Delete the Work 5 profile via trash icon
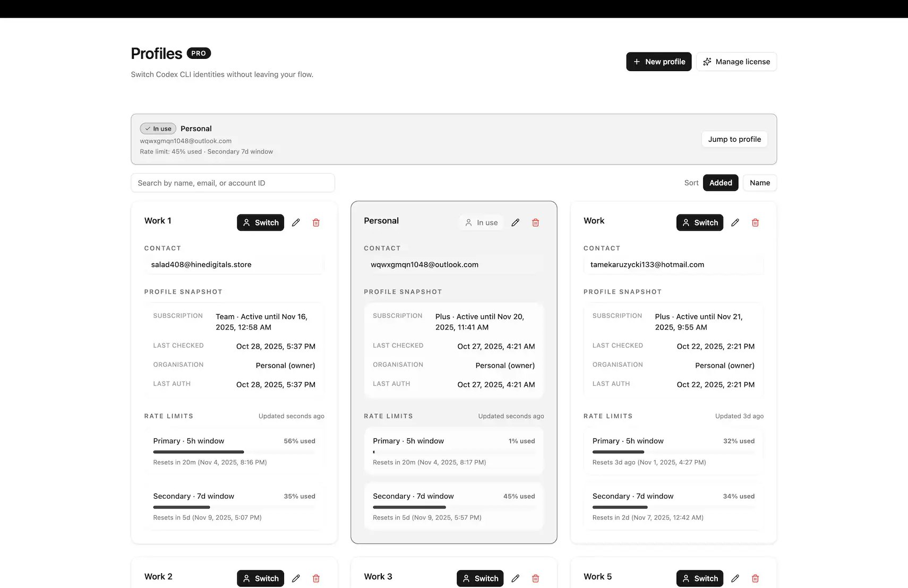This screenshot has width=908, height=588. [755, 578]
